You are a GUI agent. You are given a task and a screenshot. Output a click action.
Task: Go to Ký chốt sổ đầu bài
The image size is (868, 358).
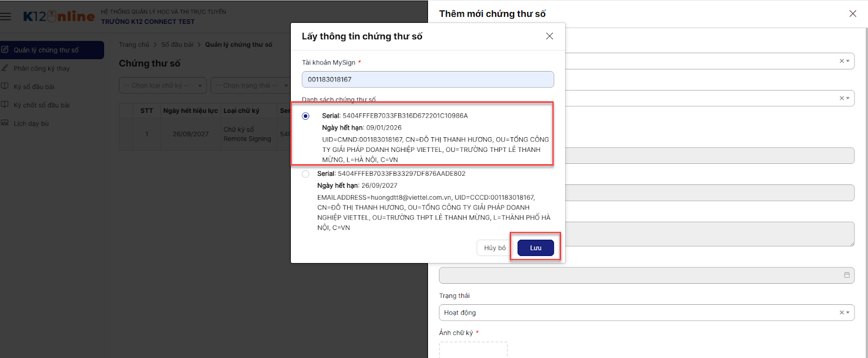tap(42, 105)
